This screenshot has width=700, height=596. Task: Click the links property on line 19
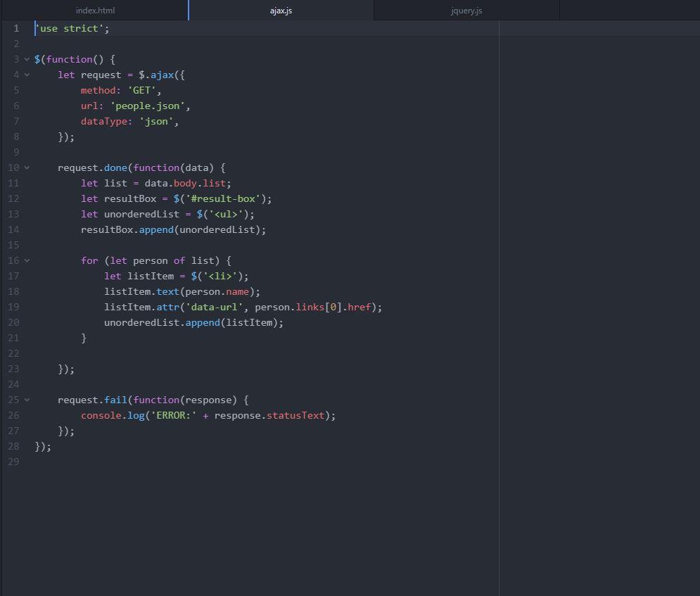point(310,307)
